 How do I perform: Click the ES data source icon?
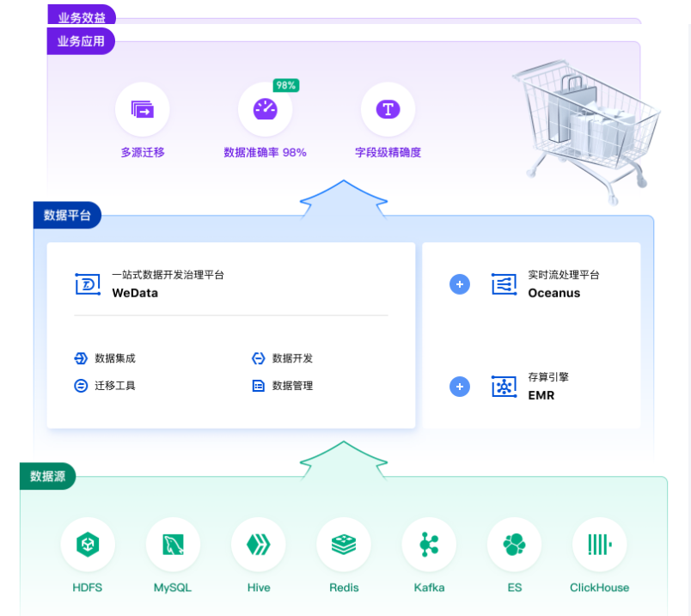[x=514, y=545]
